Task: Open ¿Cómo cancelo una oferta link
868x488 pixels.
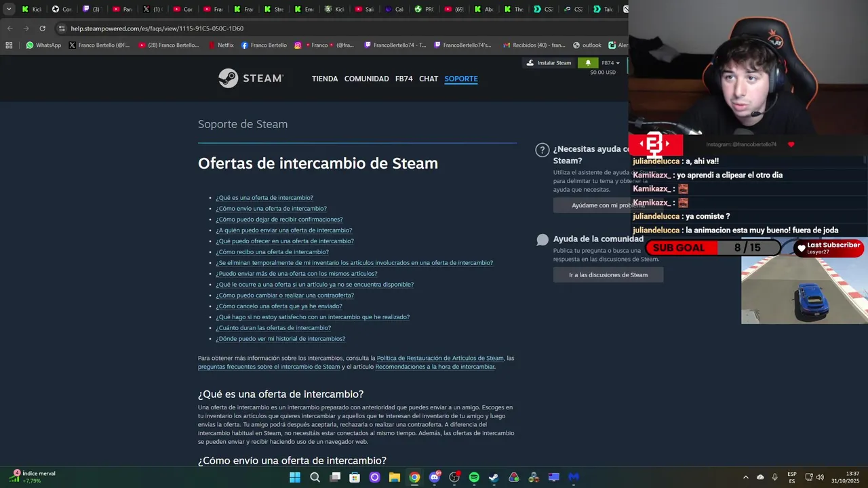Action: [x=279, y=306]
